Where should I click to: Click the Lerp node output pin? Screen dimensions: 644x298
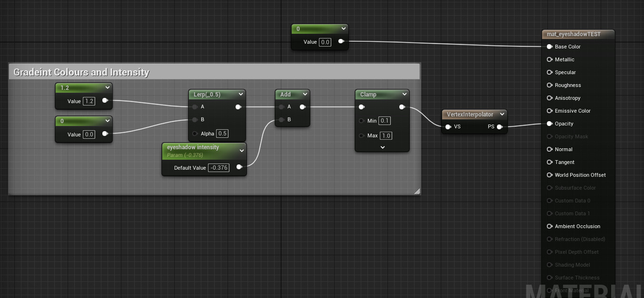(x=238, y=107)
